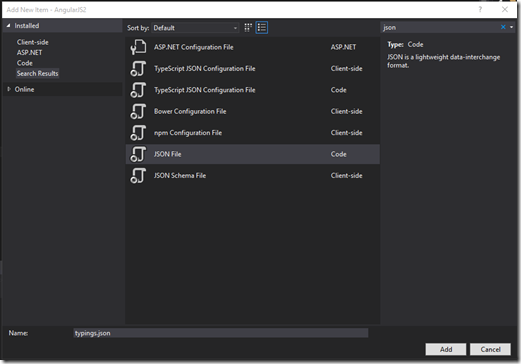Focus the Name field containing typings.json
The width and height of the screenshot is (521, 364).
[x=221, y=333]
